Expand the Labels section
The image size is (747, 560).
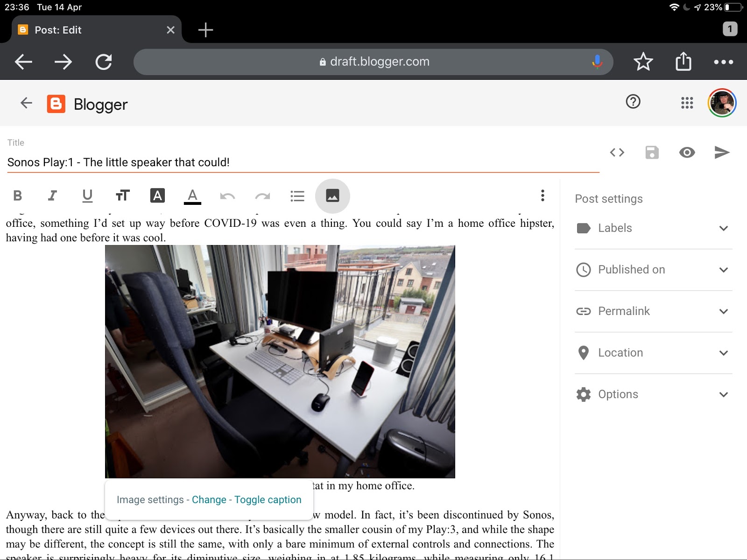coord(653,228)
